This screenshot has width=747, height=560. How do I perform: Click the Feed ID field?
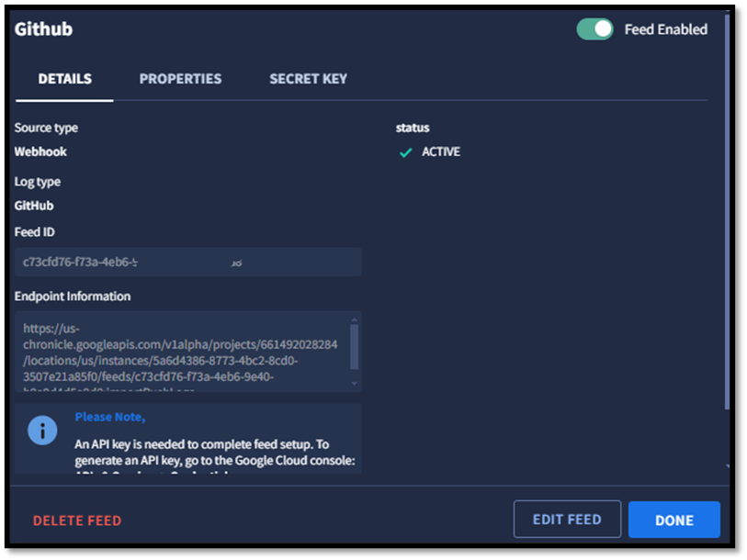(187, 262)
